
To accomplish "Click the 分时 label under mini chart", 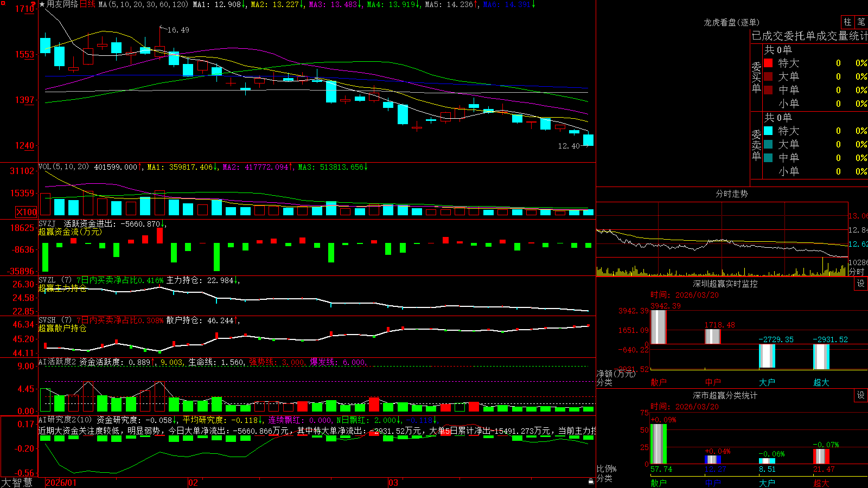I will [857, 271].
